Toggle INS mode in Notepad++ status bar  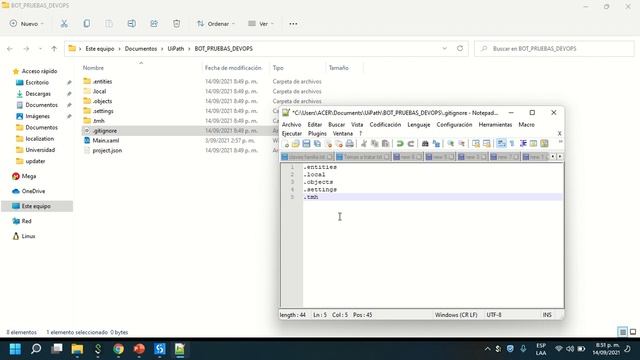tap(547, 315)
